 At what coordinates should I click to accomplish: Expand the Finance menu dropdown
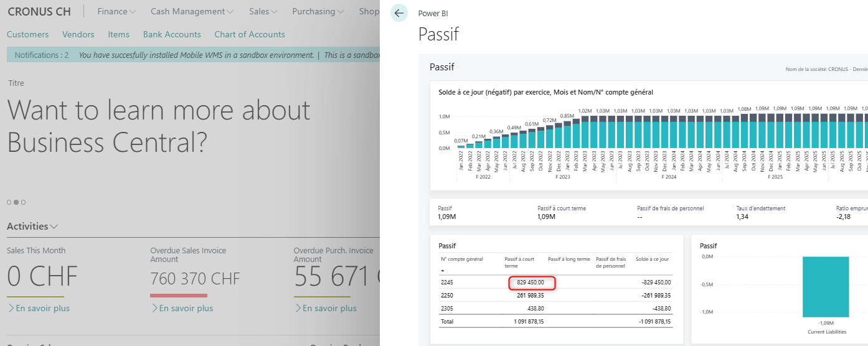[117, 11]
